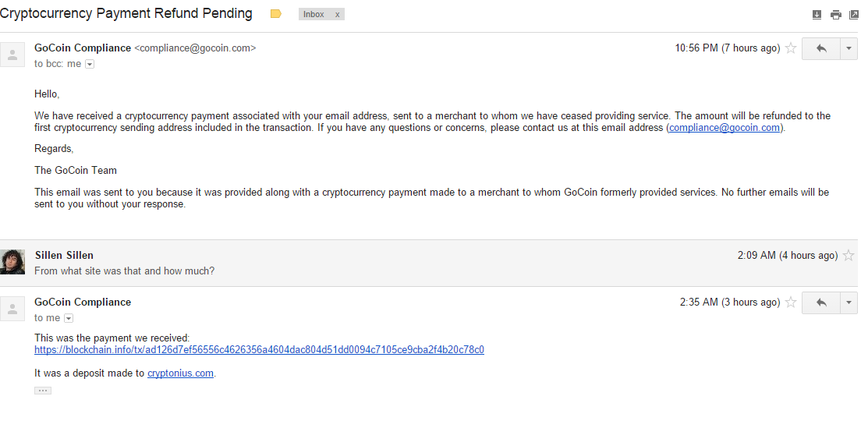This screenshot has height=421, width=868.
Task: Star the 10:56 PM GoCoin message
Action: click(791, 48)
